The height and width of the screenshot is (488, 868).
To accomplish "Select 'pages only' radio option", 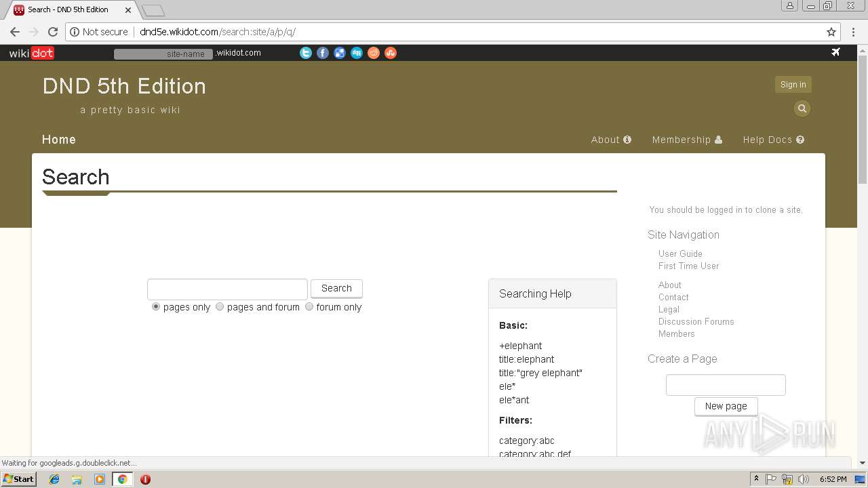I will click(x=156, y=306).
